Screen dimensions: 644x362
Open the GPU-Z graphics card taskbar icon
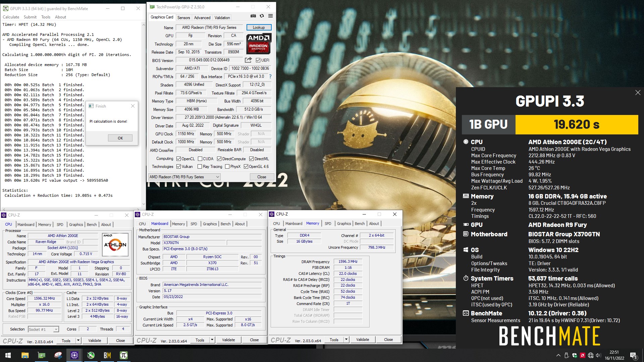point(42,355)
